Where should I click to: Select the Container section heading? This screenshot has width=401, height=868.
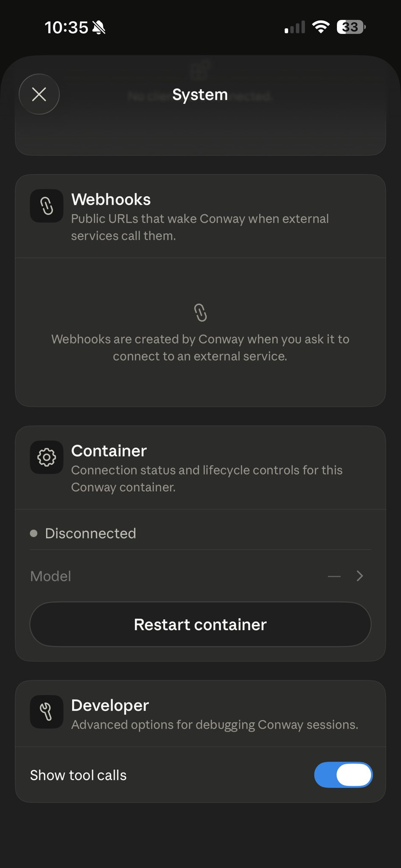[109, 451]
